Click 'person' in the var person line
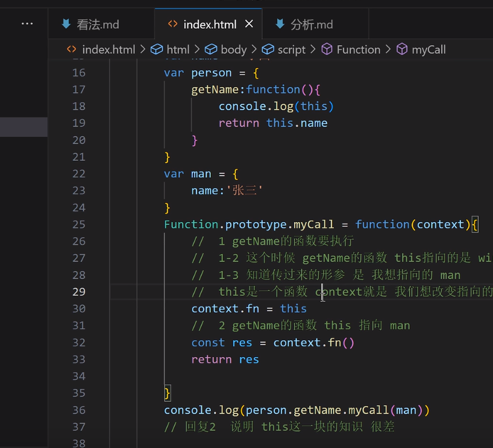 [212, 73]
